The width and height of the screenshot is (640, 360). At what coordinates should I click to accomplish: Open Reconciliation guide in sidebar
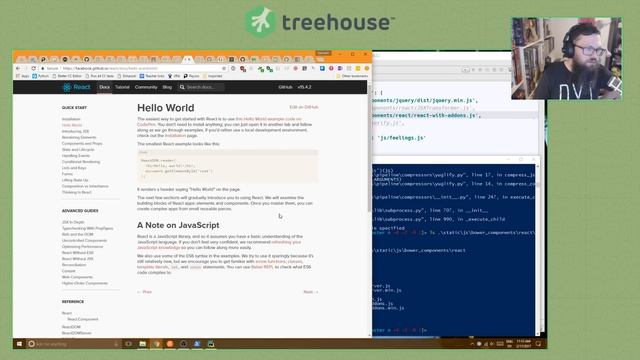(74, 265)
